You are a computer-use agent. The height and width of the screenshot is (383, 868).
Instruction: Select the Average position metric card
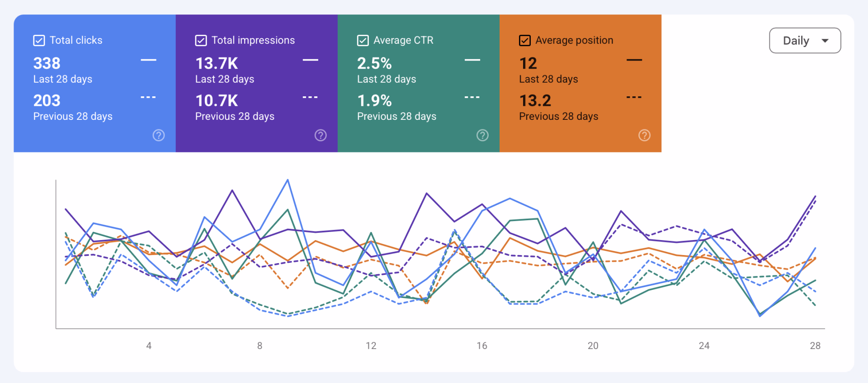click(580, 83)
